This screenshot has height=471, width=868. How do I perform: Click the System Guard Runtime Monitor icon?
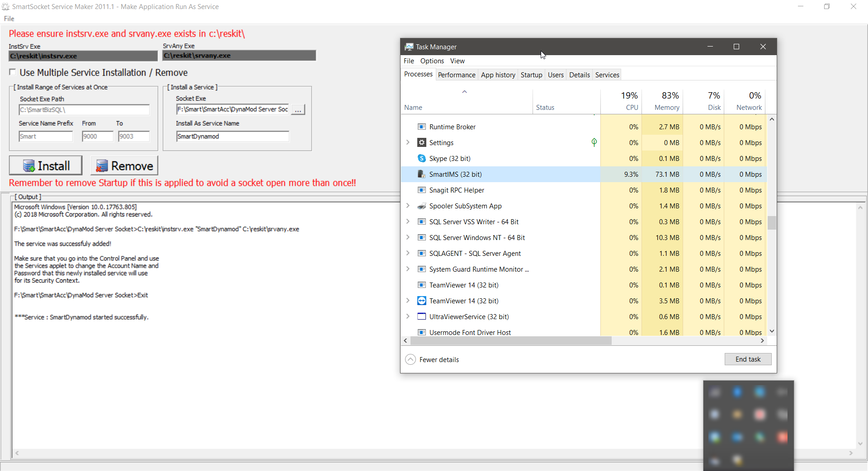coord(421,269)
